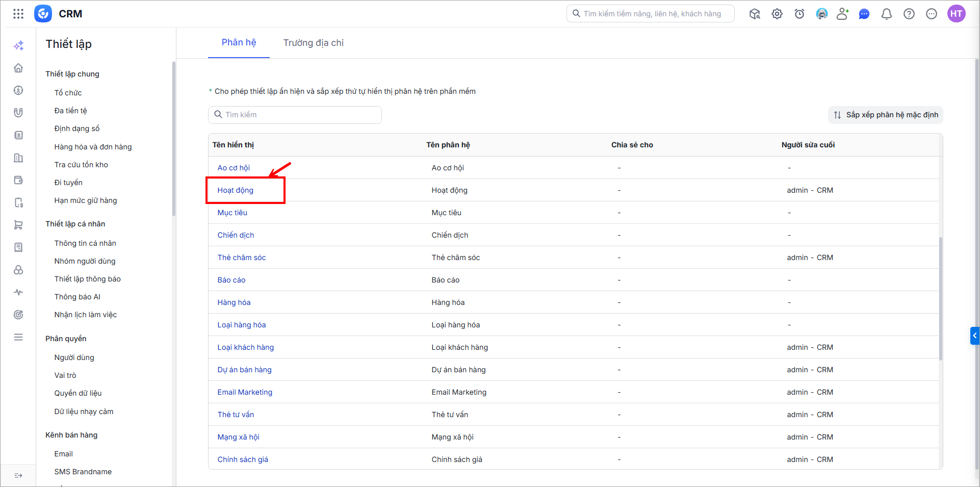Open Tổ chức settings
The height and width of the screenshot is (487, 980).
coord(68,93)
